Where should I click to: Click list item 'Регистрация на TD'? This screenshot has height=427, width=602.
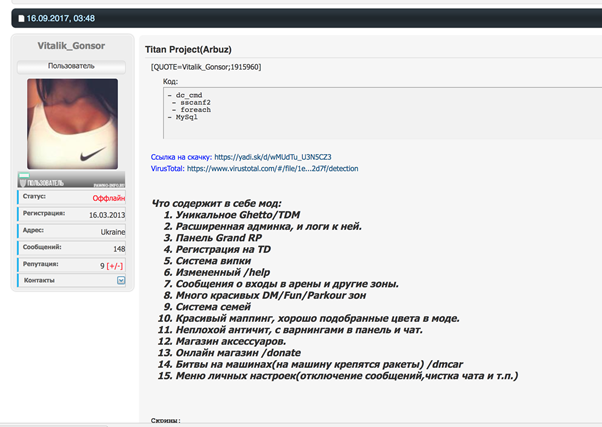coord(223,250)
